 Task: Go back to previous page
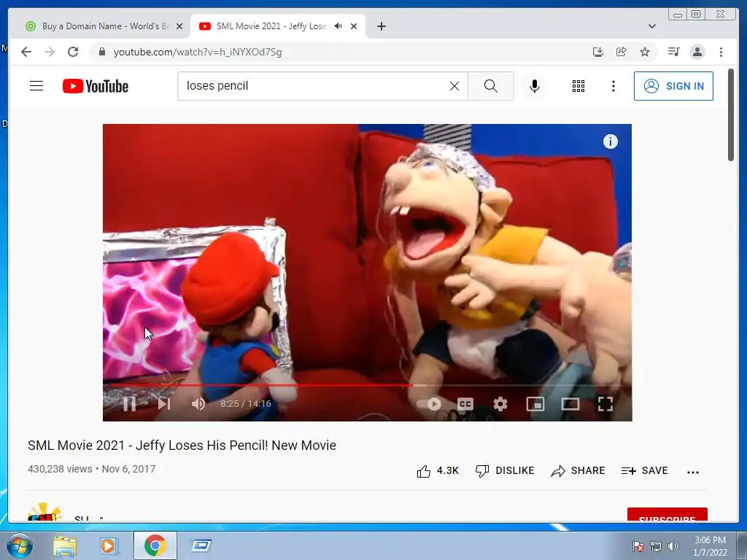click(26, 52)
